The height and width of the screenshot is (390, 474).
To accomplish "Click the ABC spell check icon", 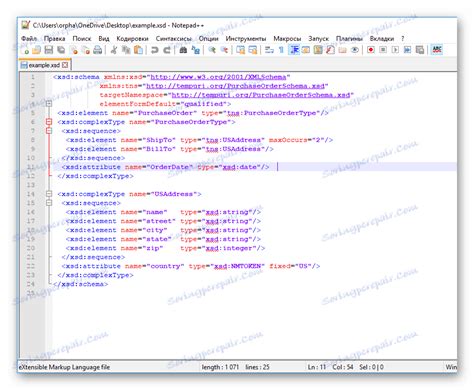I will 437,50.
